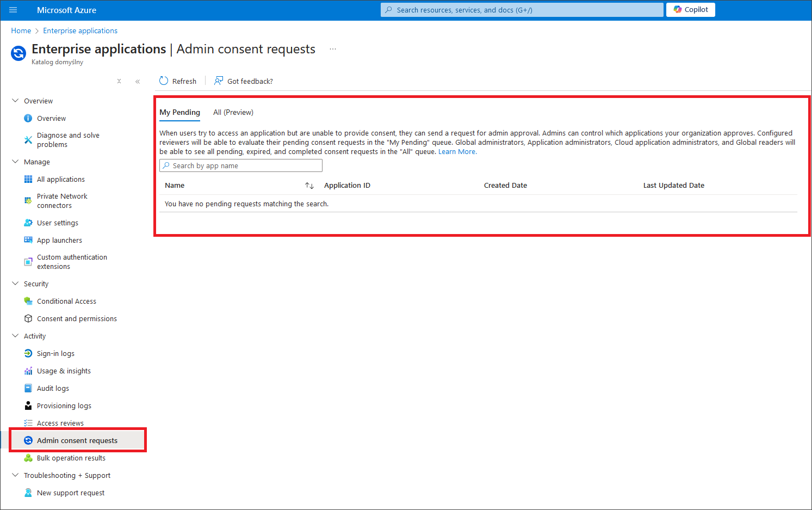Open the App launchers icon

28,240
